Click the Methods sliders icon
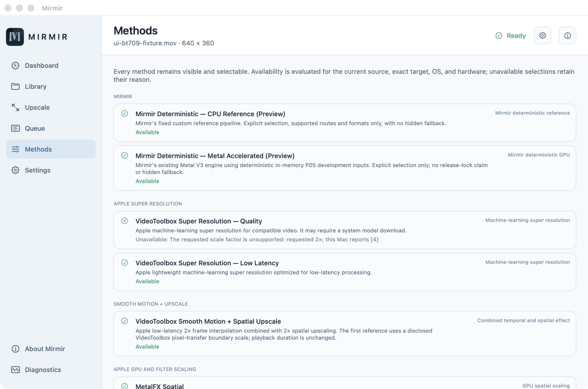588x389 pixels. tap(15, 149)
